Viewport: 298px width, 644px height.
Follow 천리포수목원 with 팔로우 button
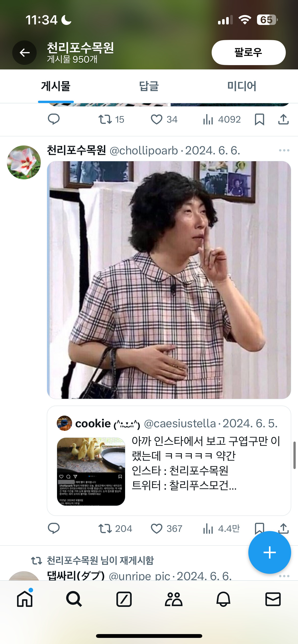(x=249, y=52)
